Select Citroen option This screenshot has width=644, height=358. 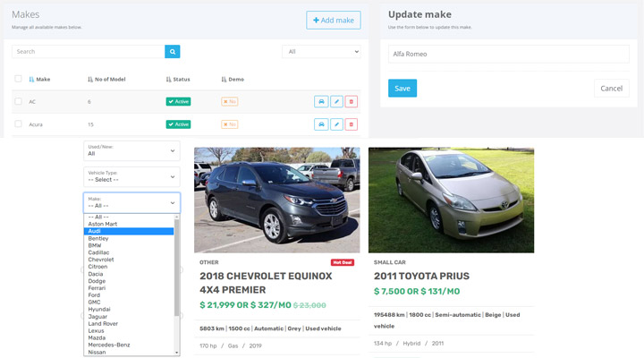point(129,267)
